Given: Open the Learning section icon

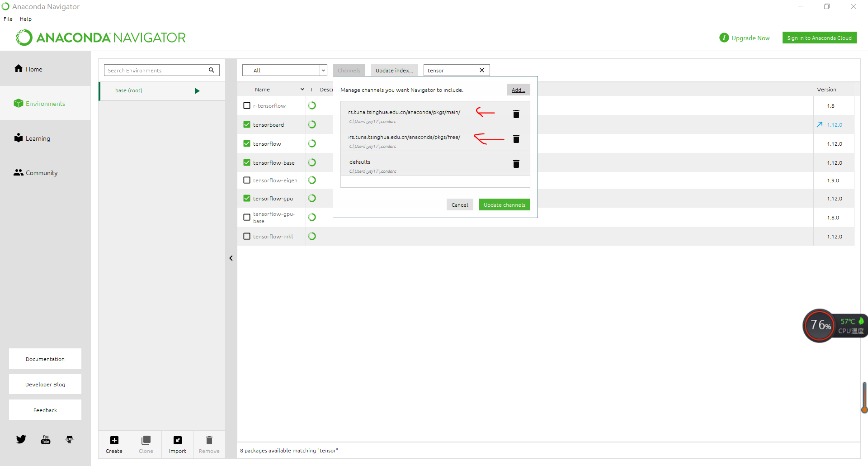Looking at the screenshot, I should pyautogui.click(x=19, y=138).
